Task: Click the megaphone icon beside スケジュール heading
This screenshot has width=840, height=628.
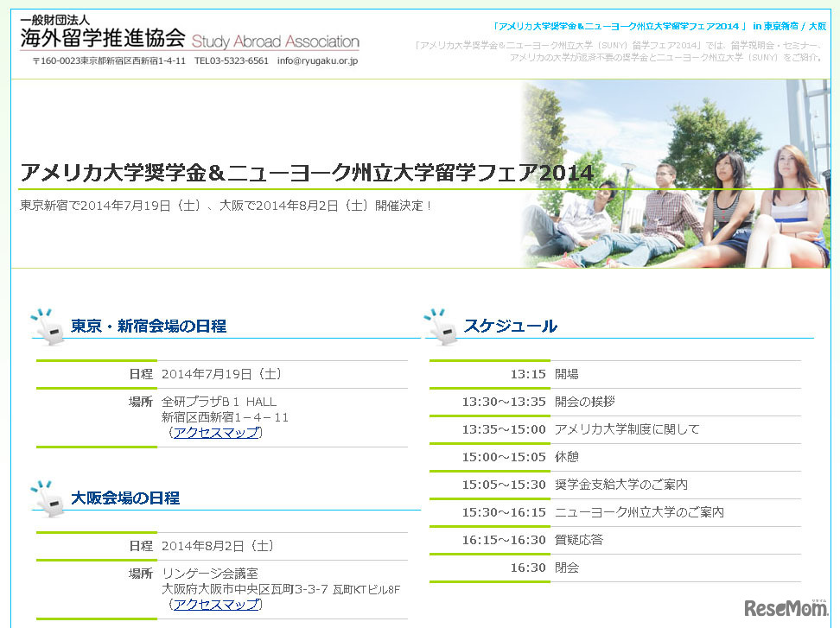Action: point(442,327)
